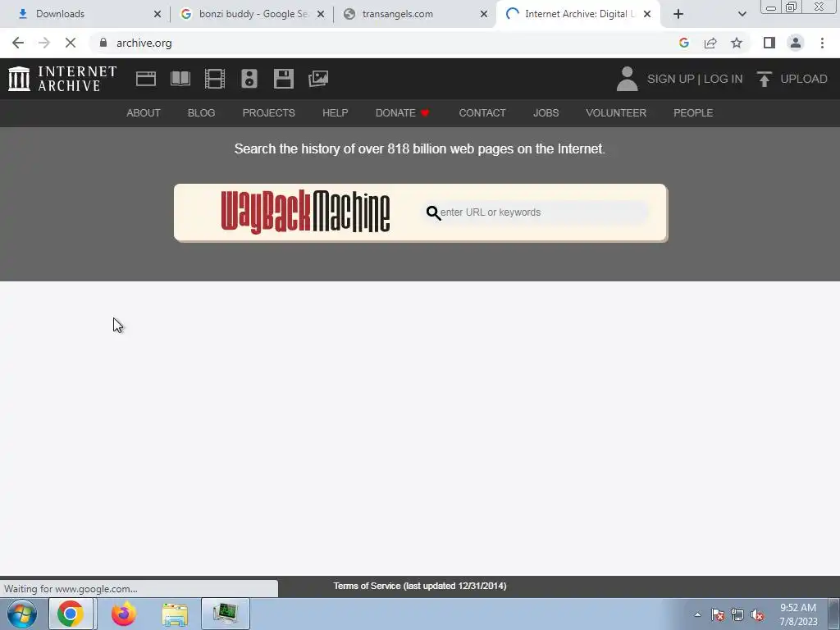Click the Wayback Machine search magnifier

[x=433, y=212]
